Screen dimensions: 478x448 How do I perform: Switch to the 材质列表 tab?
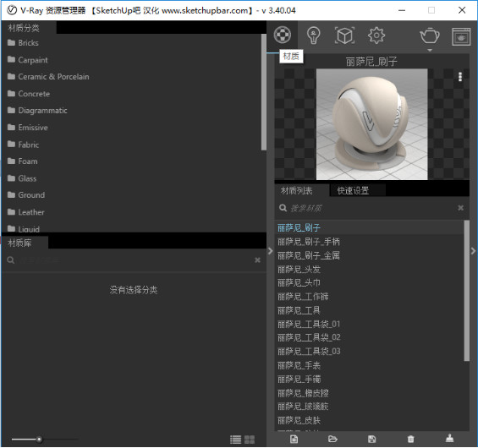point(297,191)
